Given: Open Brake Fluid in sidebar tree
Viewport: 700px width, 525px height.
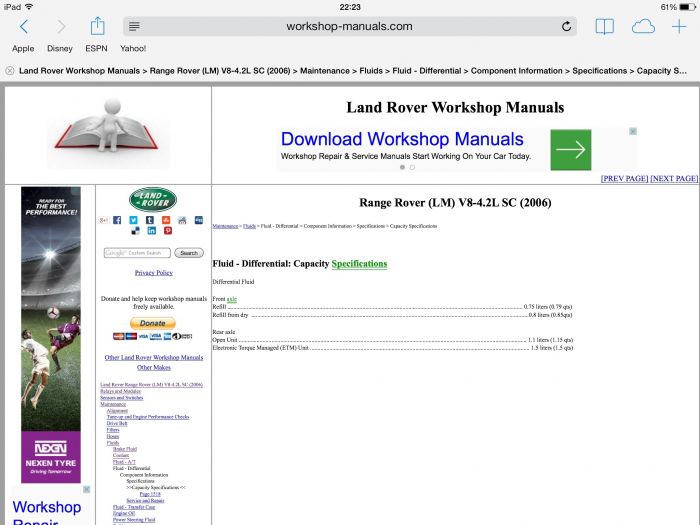Looking at the screenshot, I should (125, 449).
